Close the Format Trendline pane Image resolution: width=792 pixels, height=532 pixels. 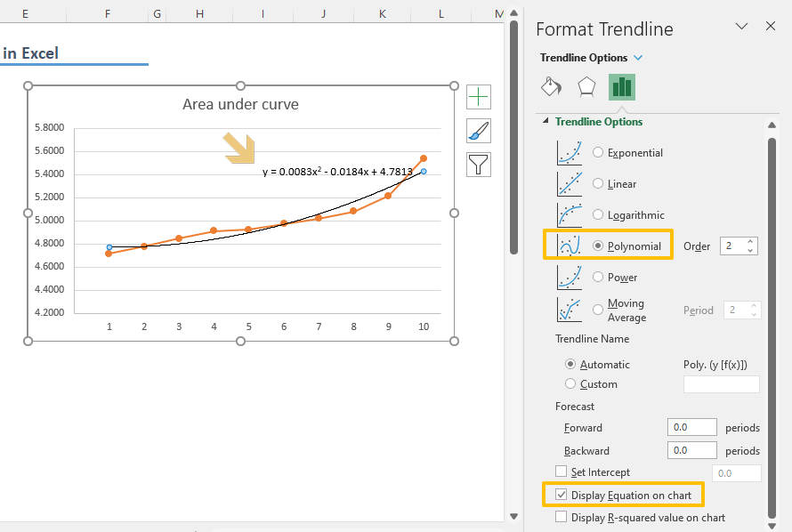[x=770, y=26]
